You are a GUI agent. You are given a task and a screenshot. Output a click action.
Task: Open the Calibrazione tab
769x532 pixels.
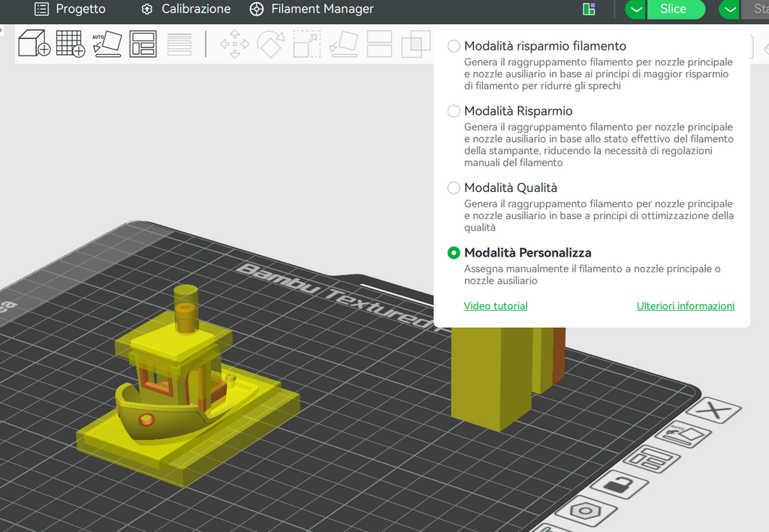186,9
